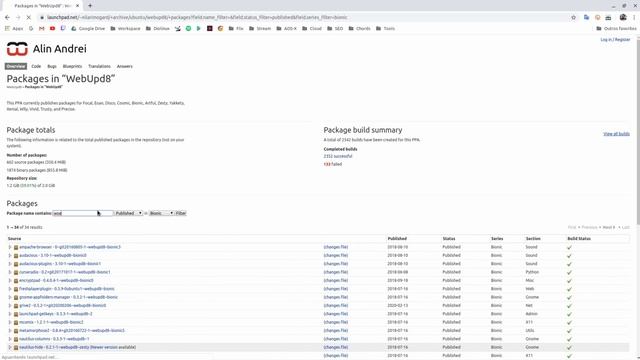Open the Apps shortcut in bookmarks bar
This screenshot has height=360, width=640.
14,29
